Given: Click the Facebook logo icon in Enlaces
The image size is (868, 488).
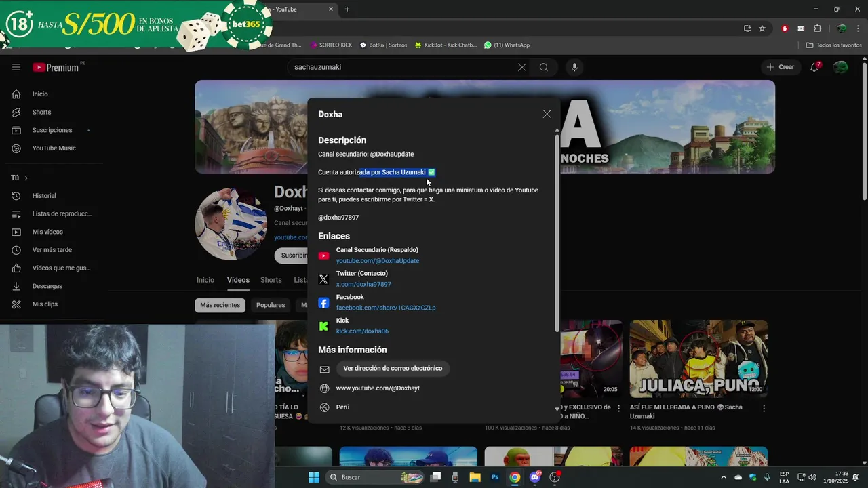Looking at the screenshot, I should click(x=323, y=303).
